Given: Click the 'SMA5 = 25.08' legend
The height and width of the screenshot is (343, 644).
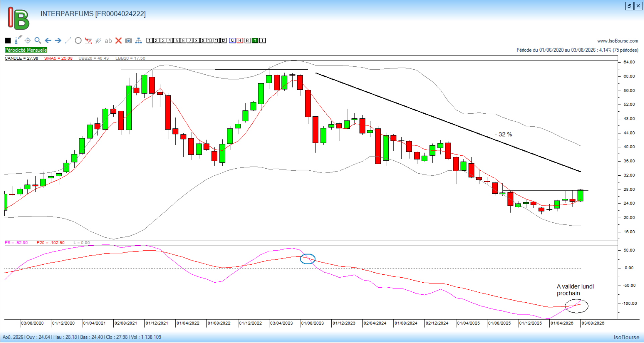Looking at the screenshot, I should tap(58, 58).
